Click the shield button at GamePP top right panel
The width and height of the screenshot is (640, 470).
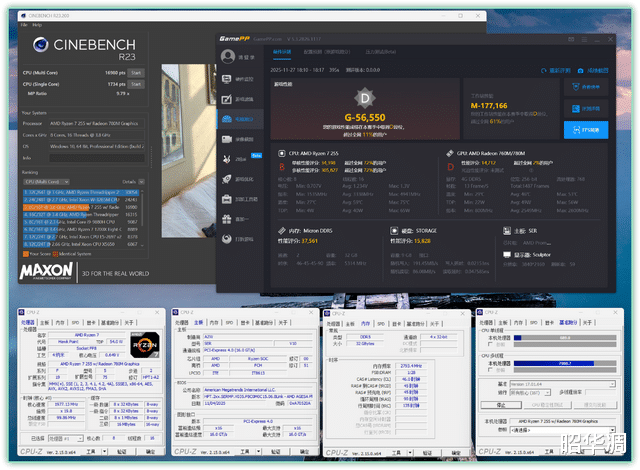point(586,87)
